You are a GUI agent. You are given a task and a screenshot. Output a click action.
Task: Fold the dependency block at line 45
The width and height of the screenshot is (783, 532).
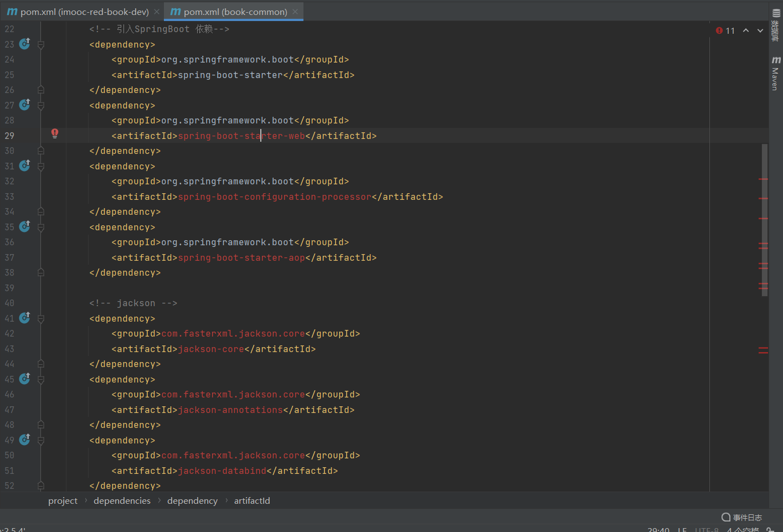tap(41, 380)
